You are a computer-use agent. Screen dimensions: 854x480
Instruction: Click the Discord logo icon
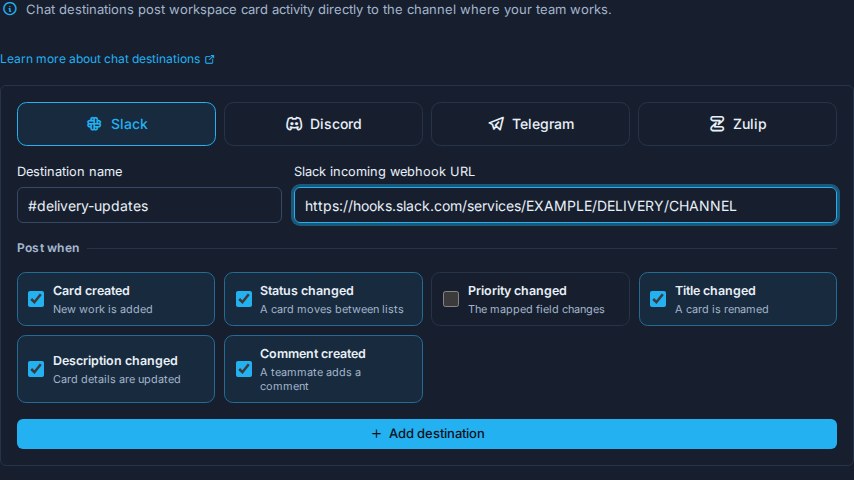[x=294, y=124]
